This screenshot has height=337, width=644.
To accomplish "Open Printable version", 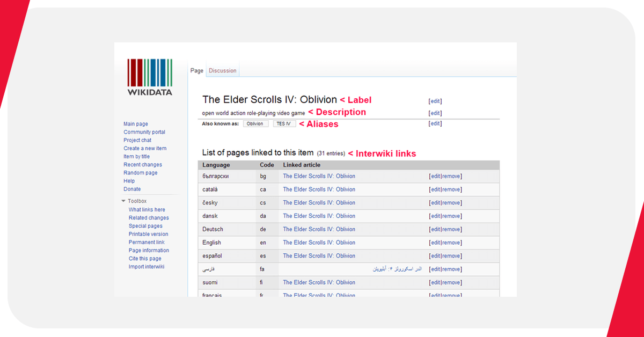I will [x=148, y=234].
